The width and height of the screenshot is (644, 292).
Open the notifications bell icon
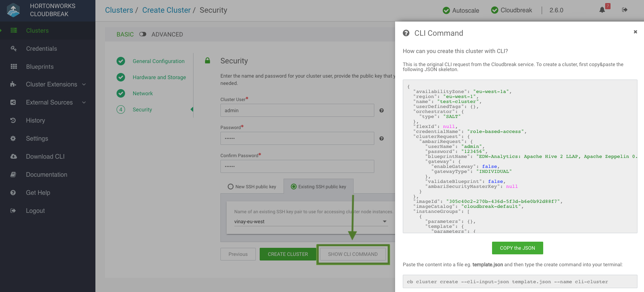602,10
